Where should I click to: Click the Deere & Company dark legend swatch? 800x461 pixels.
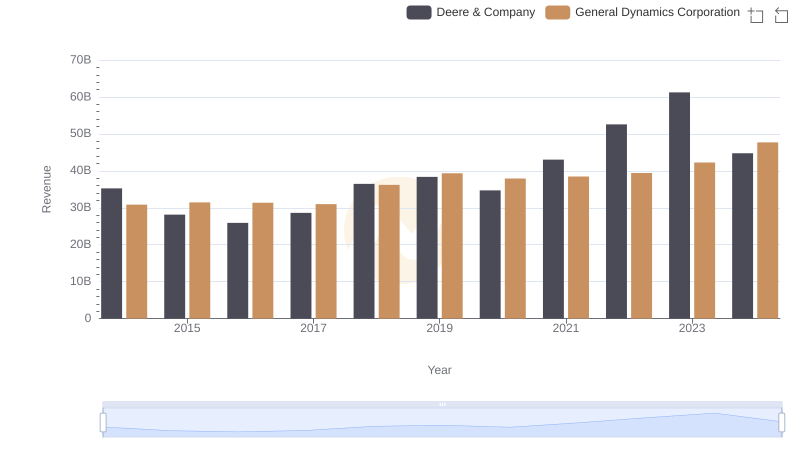419,12
